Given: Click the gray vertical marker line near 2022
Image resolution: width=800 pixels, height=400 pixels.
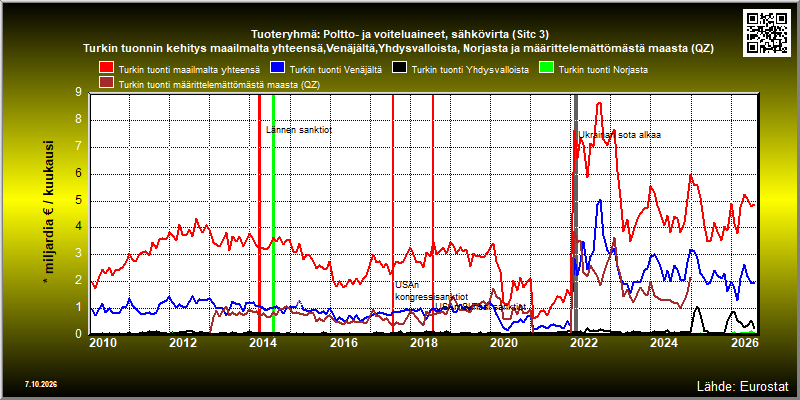Looking at the screenshot, I should pos(576,213).
